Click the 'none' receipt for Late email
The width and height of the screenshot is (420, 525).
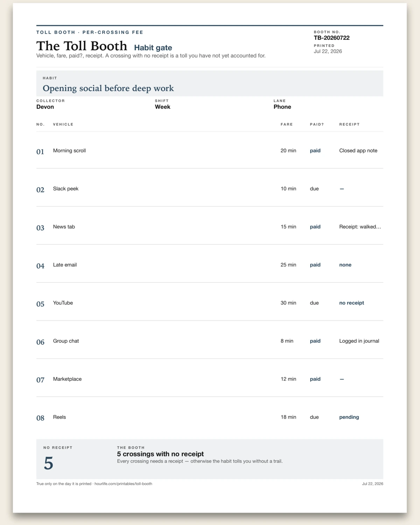click(x=345, y=265)
